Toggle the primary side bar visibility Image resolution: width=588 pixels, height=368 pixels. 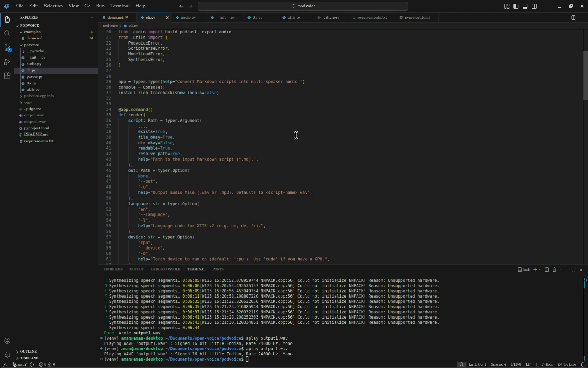(516, 6)
